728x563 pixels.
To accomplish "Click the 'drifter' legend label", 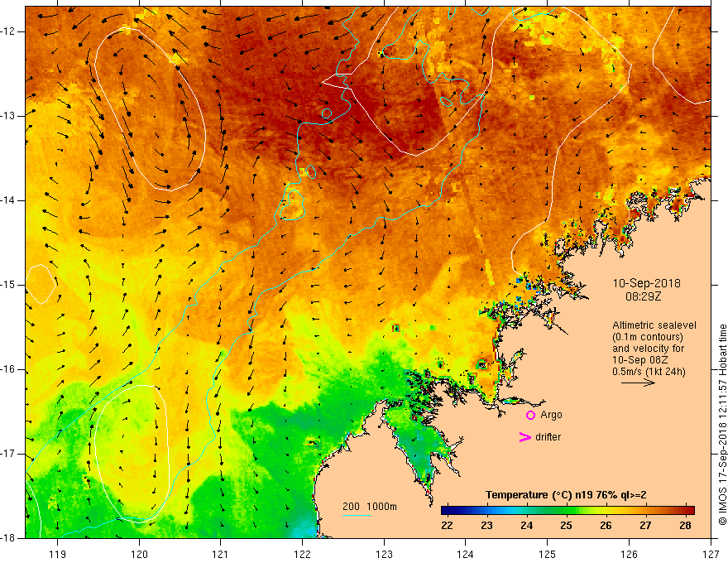I will coord(548,437).
